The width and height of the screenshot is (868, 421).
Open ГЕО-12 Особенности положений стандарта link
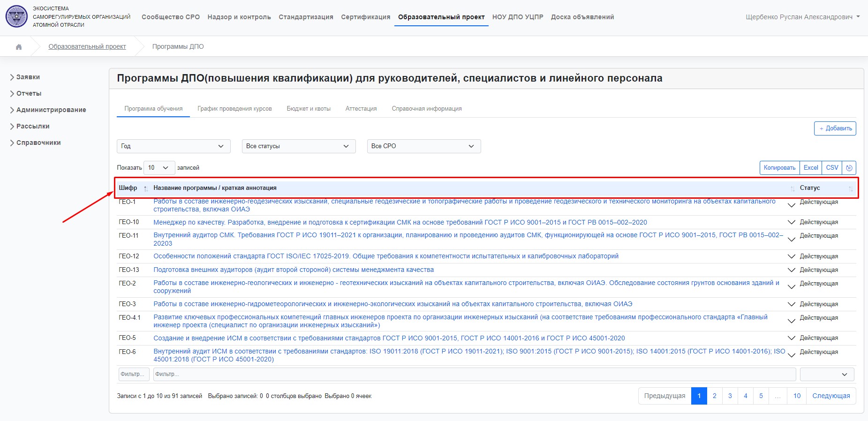pos(386,256)
